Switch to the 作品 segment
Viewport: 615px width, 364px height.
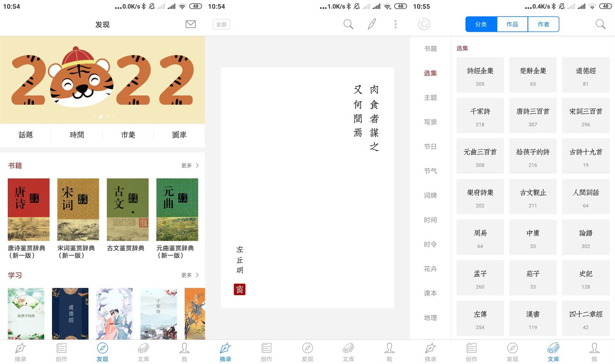coord(512,25)
